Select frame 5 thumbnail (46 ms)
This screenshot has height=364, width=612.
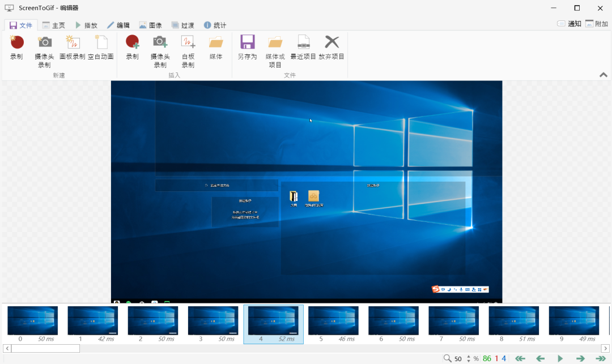pyautogui.click(x=333, y=324)
